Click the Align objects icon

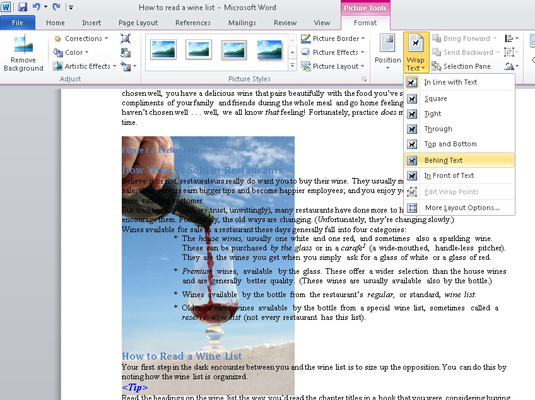click(x=509, y=38)
